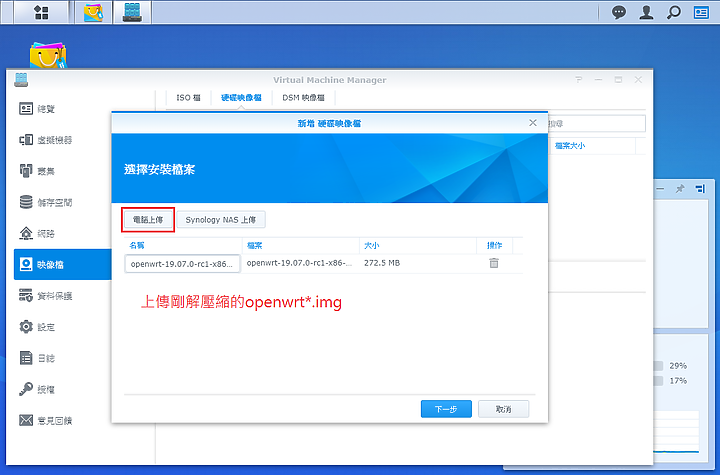Open the DSM main menu grid icon
720x475 pixels.
click(41, 12)
